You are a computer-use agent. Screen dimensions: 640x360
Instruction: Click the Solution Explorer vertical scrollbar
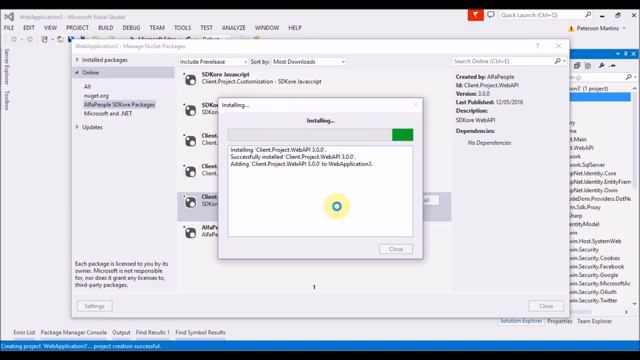click(634, 196)
